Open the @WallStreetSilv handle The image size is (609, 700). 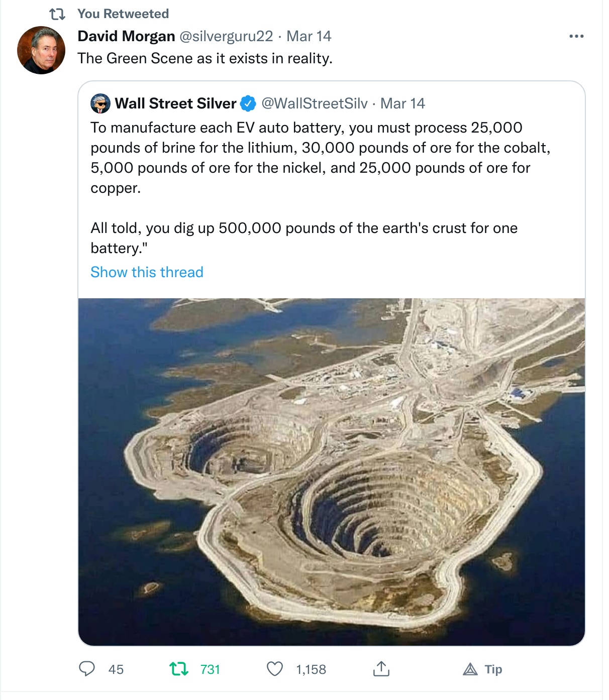pos(315,103)
